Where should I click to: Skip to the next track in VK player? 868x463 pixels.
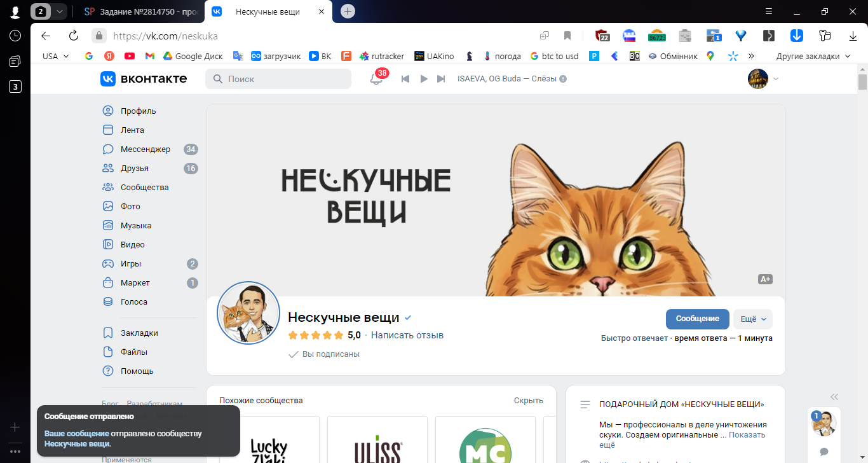pyautogui.click(x=441, y=79)
